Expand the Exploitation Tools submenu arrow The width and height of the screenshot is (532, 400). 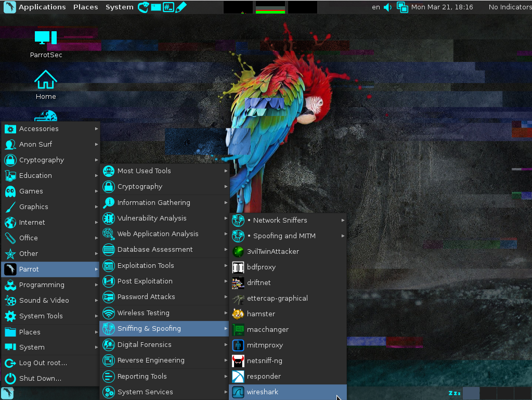pyautogui.click(x=226, y=265)
